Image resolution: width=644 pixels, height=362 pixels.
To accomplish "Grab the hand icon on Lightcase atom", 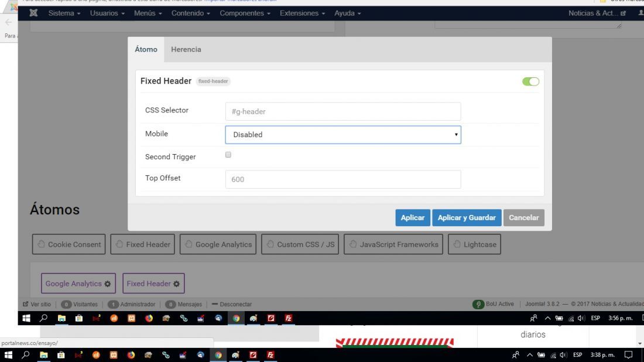I will (457, 244).
